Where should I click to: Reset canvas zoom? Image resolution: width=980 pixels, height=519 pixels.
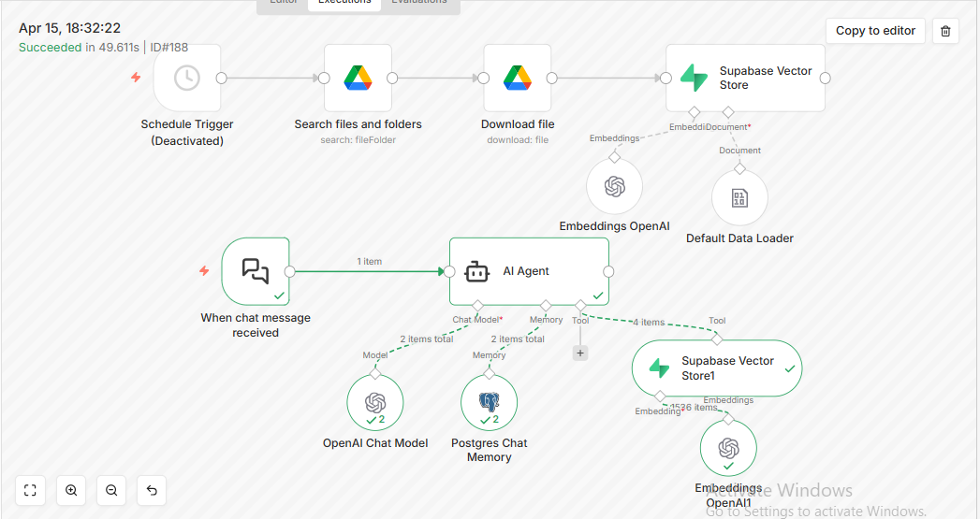pyautogui.click(x=152, y=490)
